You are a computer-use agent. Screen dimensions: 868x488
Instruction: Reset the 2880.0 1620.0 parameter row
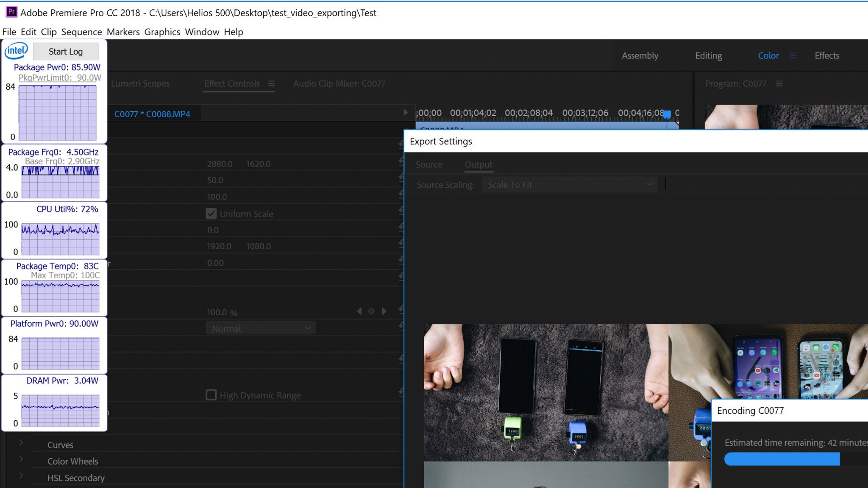click(401, 161)
